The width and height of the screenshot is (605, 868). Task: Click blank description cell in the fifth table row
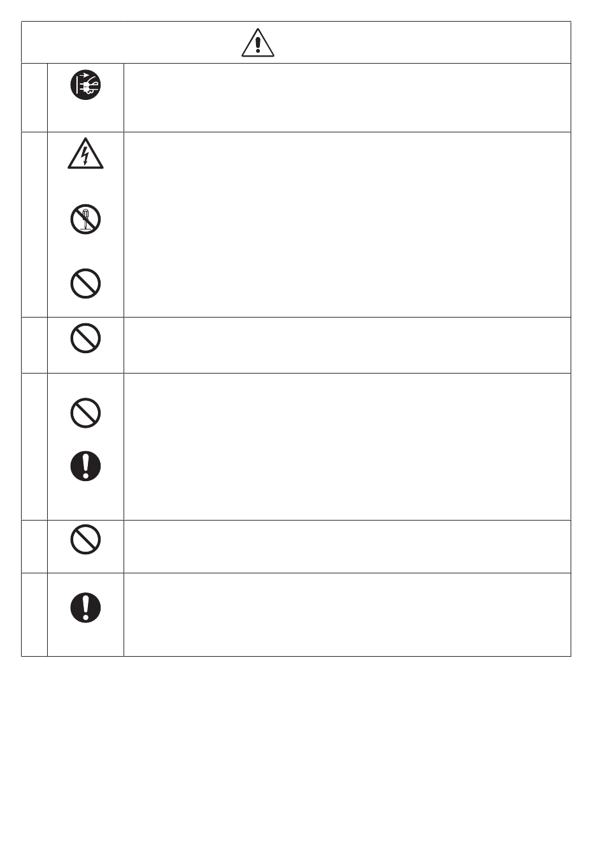pyautogui.click(x=347, y=547)
